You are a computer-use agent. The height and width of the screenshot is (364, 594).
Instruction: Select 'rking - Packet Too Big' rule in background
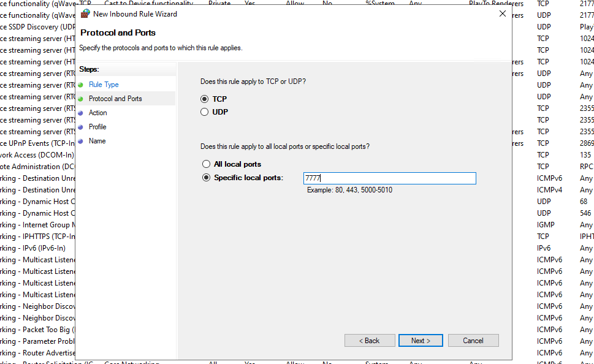(x=37, y=330)
